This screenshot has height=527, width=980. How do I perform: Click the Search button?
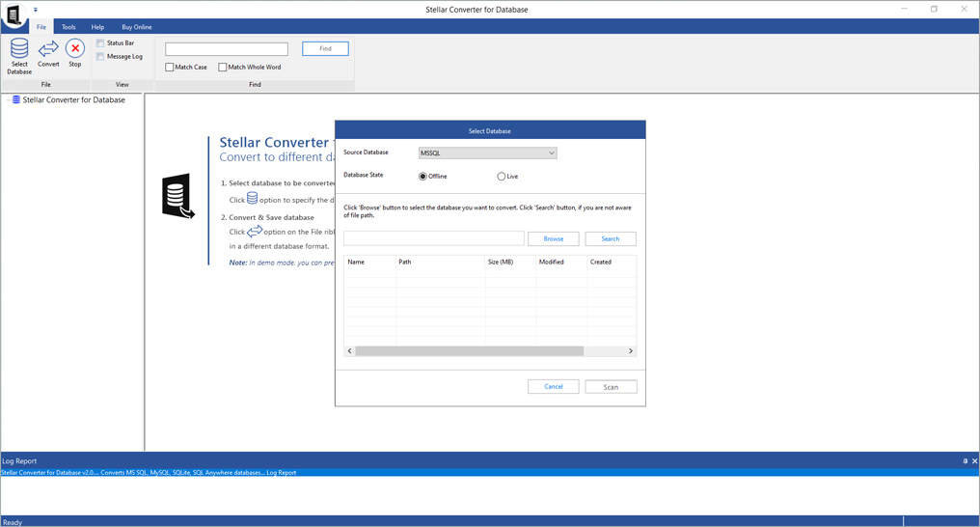point(611,238)
